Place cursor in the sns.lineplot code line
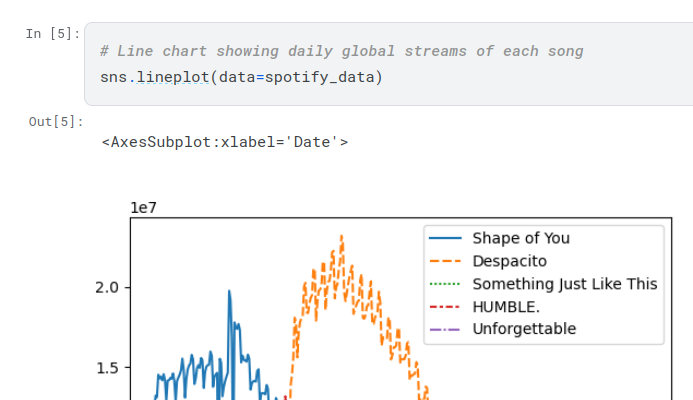 (x=241, y=77)
